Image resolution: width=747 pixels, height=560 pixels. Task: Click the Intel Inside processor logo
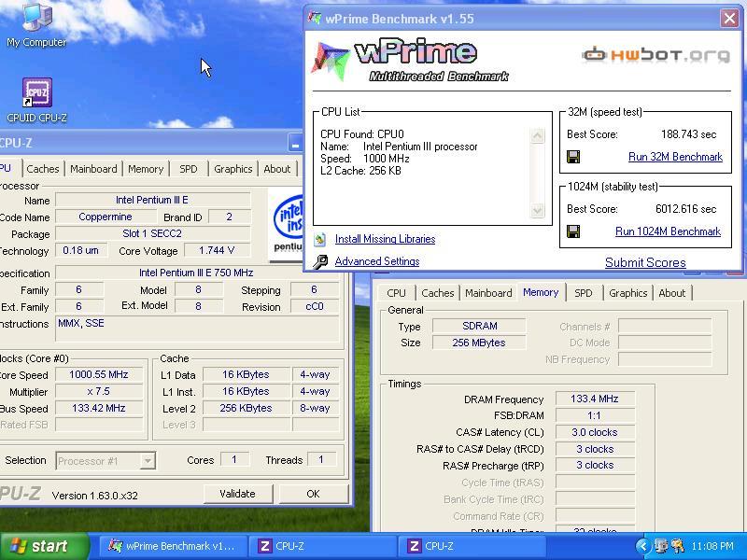click(286, 225)
